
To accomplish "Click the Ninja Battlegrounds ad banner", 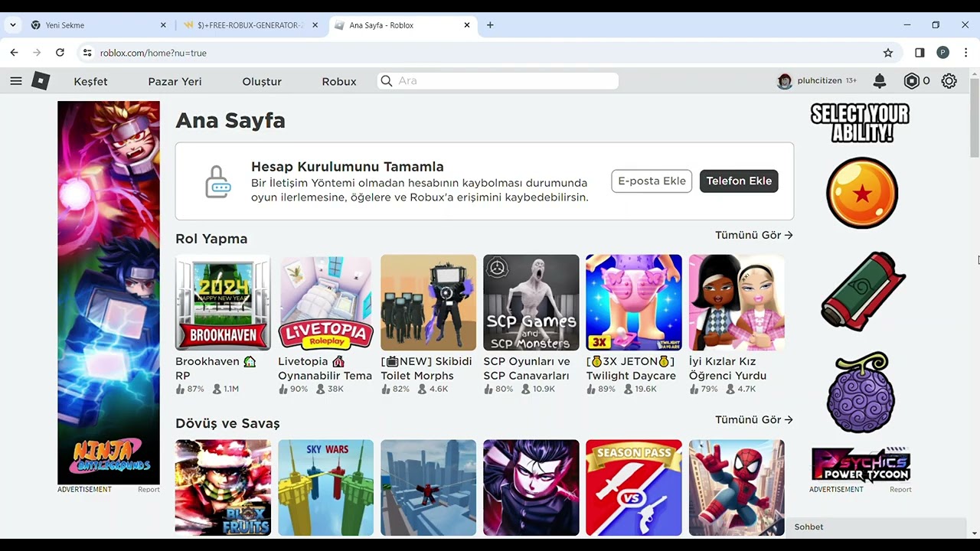I will (109, 292).
